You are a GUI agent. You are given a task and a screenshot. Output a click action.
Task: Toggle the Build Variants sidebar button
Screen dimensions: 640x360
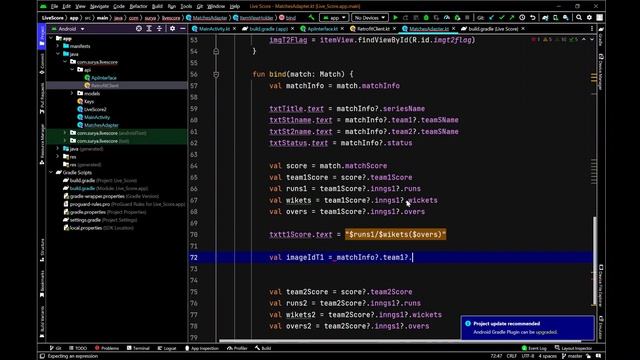[42, 322]
